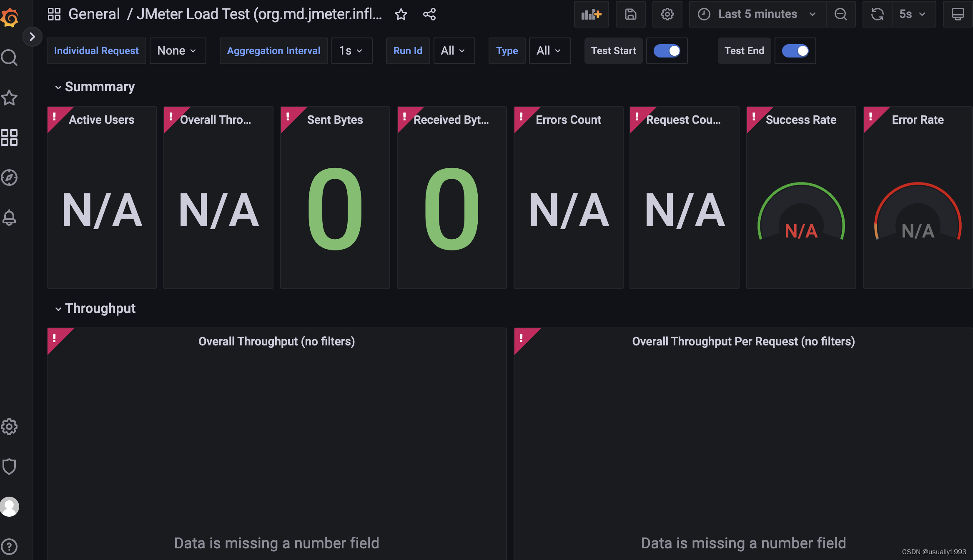Toggle the Test End annotation switch
This screenshot has height=560, width=973.
(x=795, y=51)
